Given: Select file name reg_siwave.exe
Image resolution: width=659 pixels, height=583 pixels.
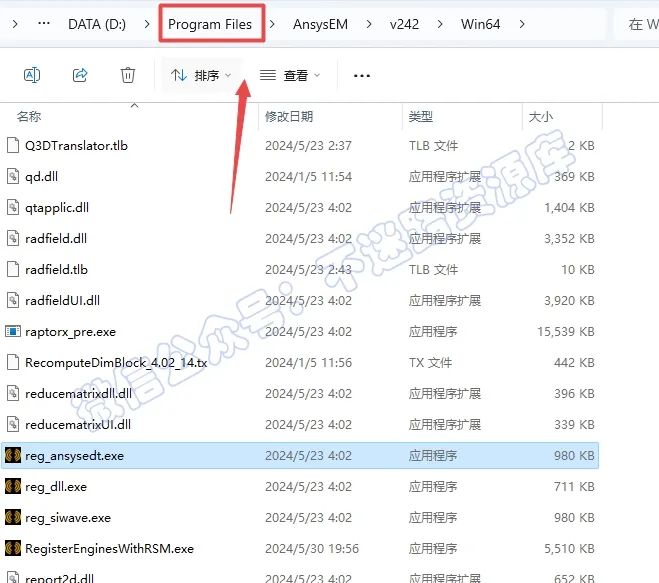Looking at the screenshot, I should (x=68, y=518).
